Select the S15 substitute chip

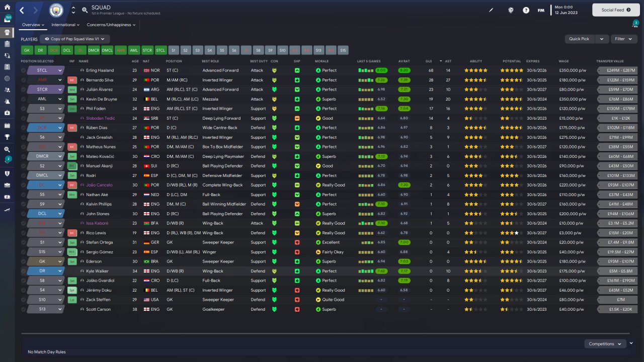(x=343, y=50)
